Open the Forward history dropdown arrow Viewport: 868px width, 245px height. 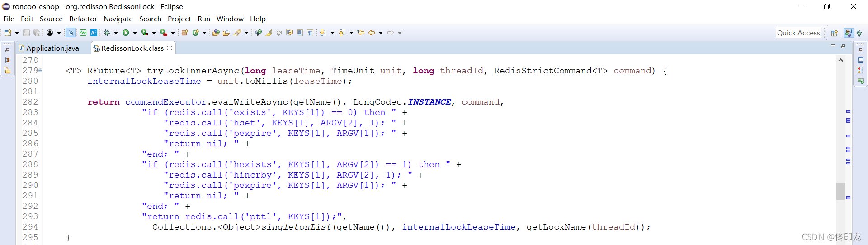(400, 33)
